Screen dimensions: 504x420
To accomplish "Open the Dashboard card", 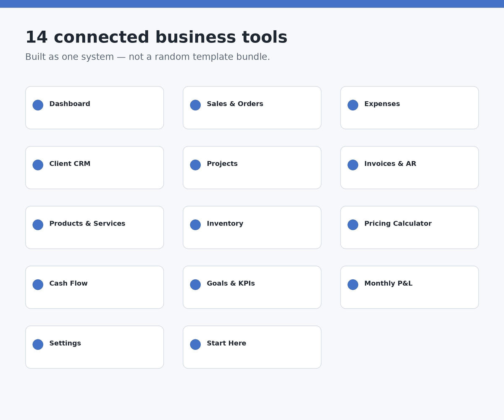I will 94,108.
